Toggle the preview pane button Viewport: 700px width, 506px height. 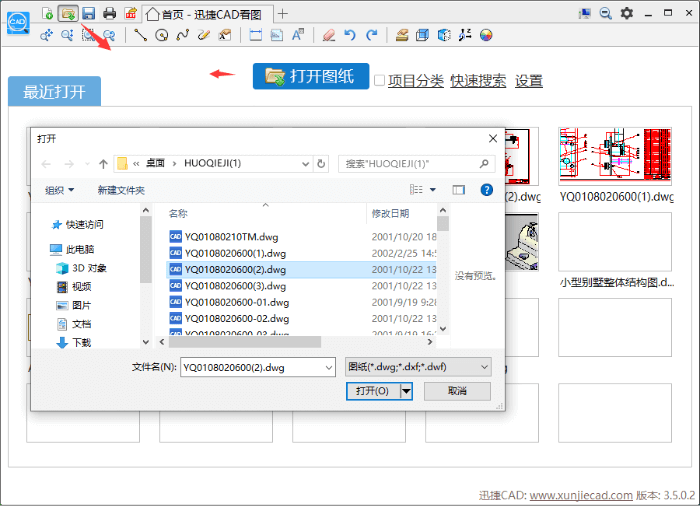[x=458, y=190]
